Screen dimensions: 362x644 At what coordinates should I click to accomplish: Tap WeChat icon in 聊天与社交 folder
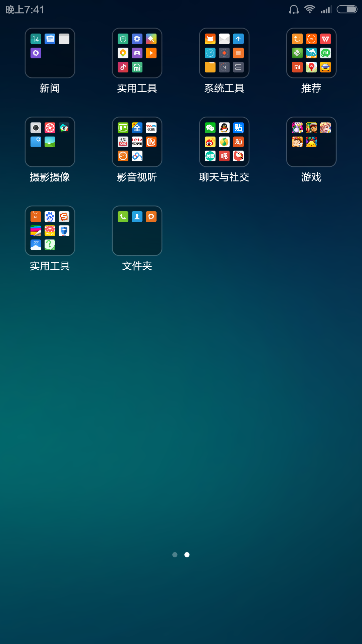210,128
